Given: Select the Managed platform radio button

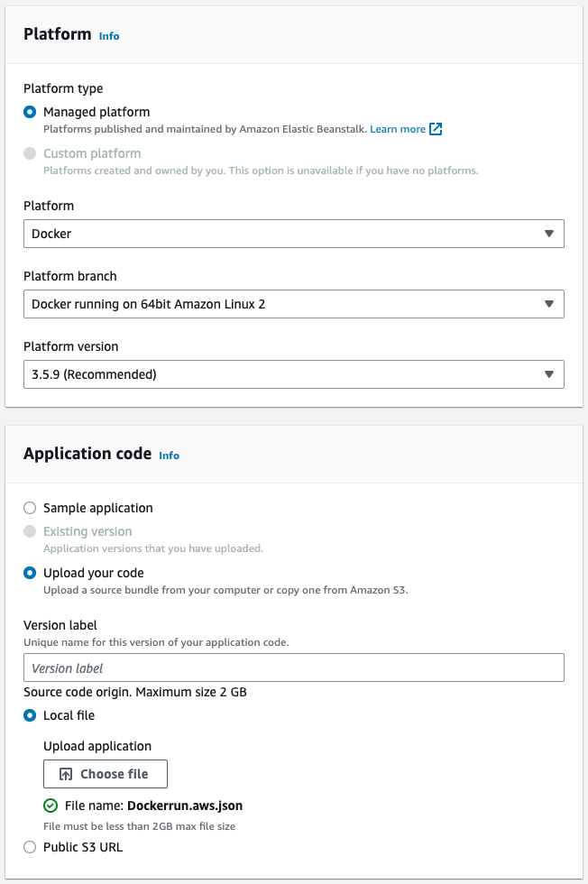Looking at the screenshot, I should pyautogui.click(x=31, y=112).
